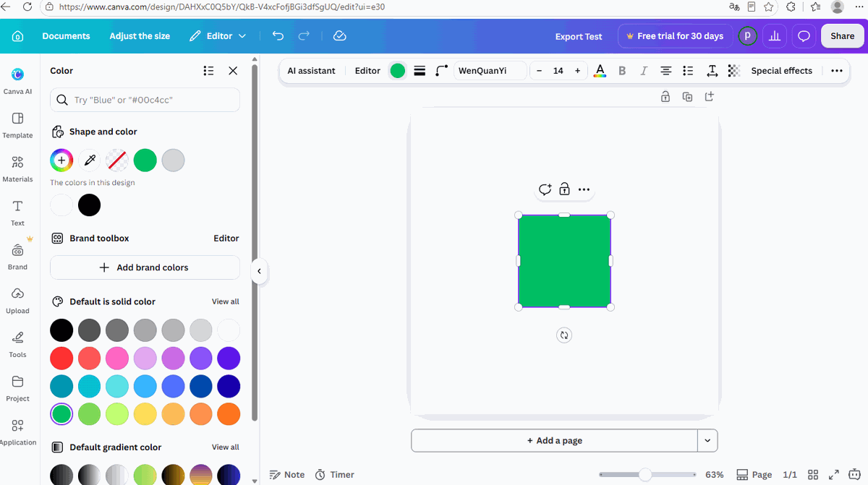Open the Documents menu
868x485 pixels.
(66, 36)
